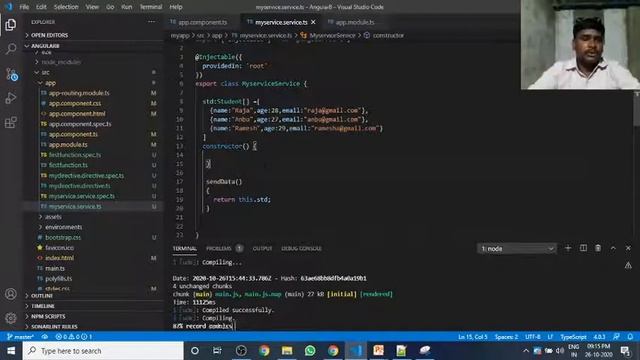
Task: Click MyserviceService in the breadcrumb
Action: (x=332, y=36)
